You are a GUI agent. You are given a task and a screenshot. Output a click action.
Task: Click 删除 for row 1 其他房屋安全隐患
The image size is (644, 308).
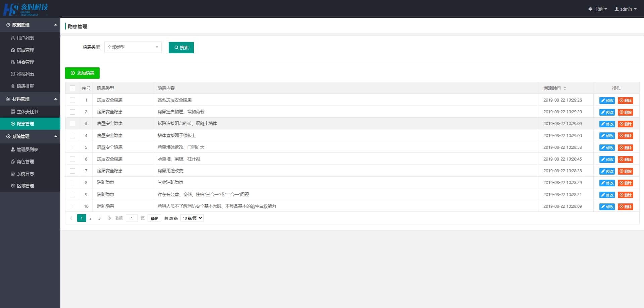pos(626,101)
